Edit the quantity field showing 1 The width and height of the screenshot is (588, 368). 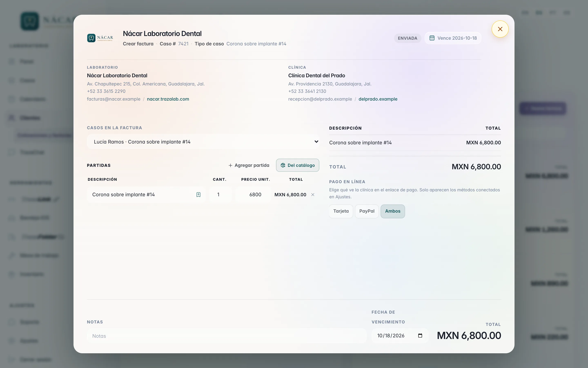220,194
